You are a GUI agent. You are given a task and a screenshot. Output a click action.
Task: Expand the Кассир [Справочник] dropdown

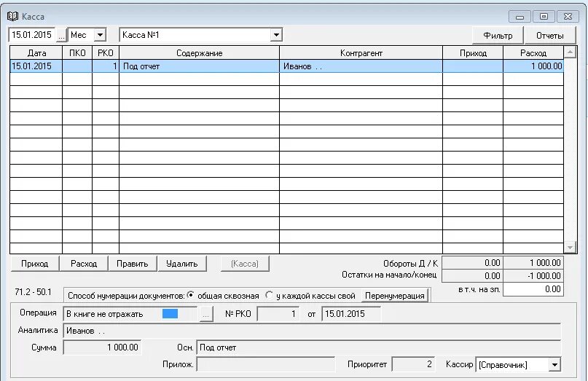click(x=554, y=364)
